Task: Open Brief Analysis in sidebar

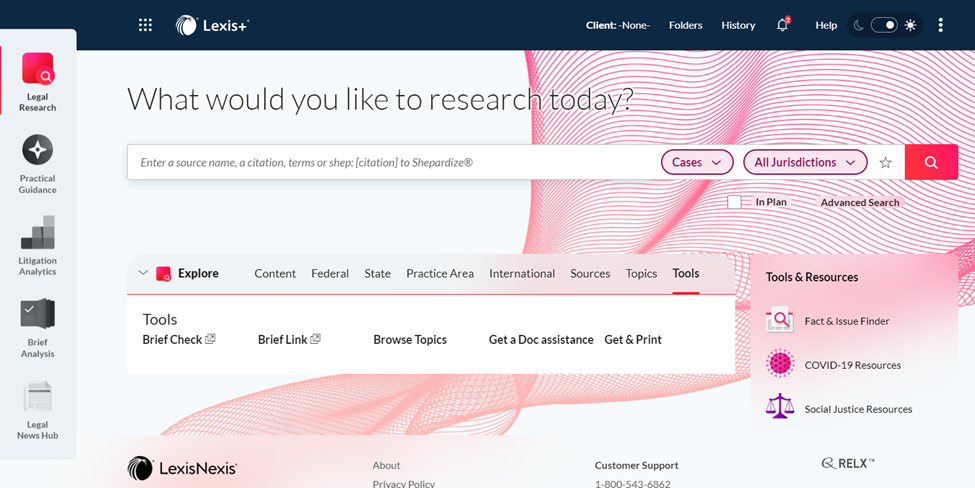Action: coord(37,328)
